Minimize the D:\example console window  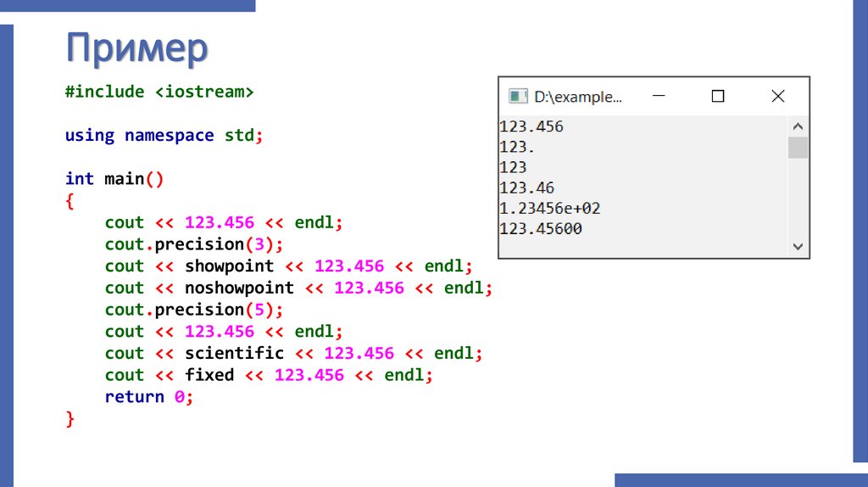659,97
